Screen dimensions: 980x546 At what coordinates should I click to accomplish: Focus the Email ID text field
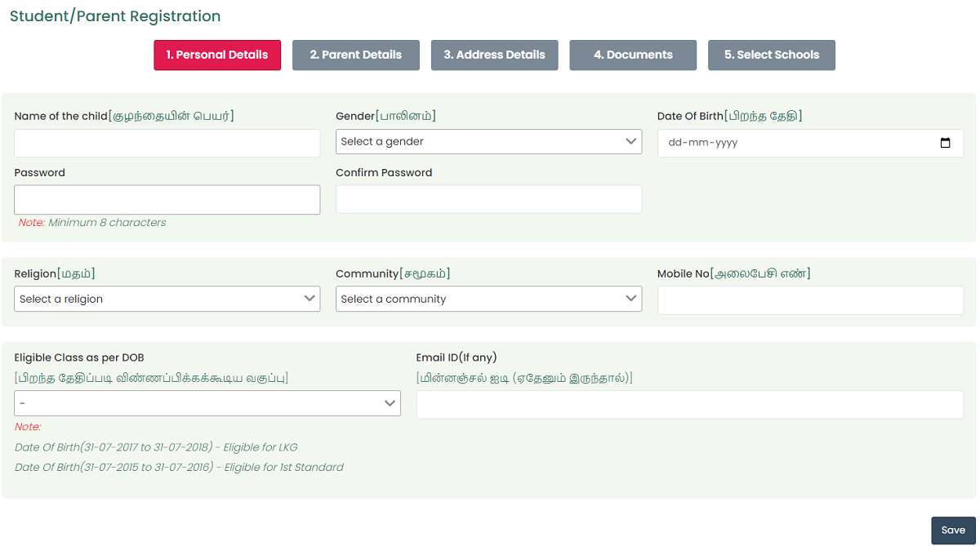point(690,405)
